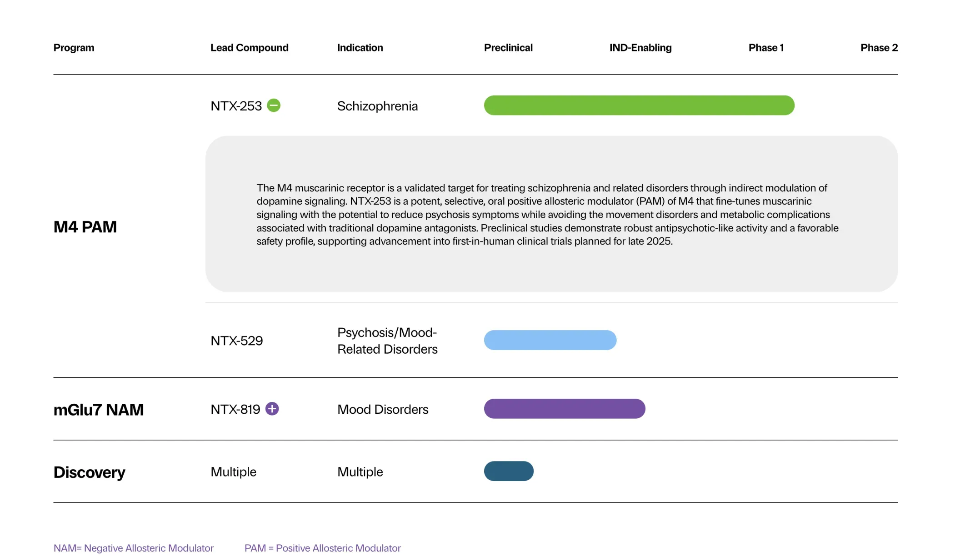Click the Preclinical column header
Viewport: 980px width, 557px height.
click(x=508, y=48)
